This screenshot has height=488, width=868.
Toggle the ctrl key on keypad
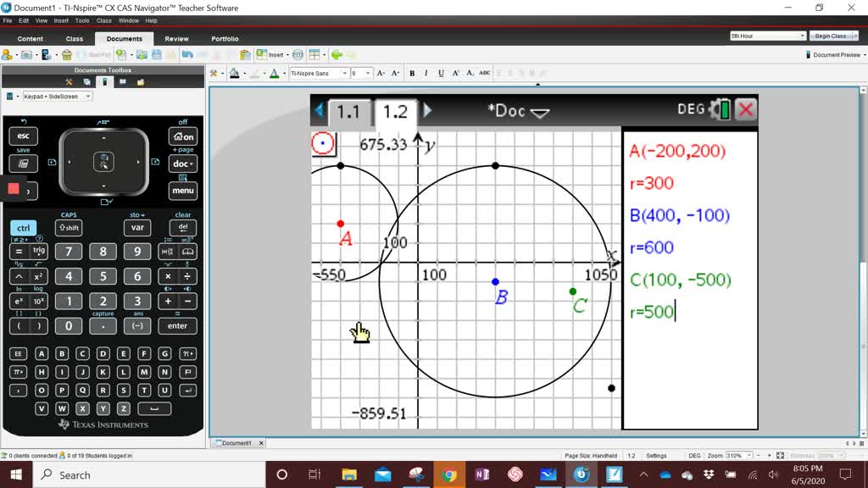23,228
